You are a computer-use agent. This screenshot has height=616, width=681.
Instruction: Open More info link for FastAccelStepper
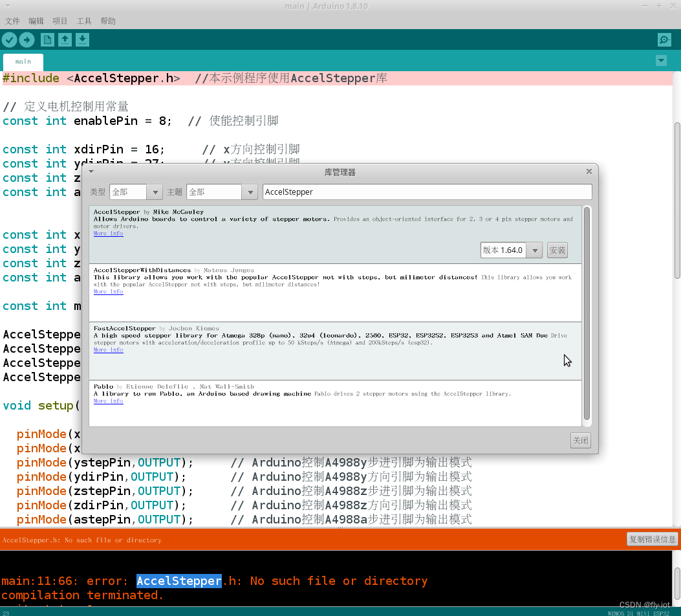point(108,349)
